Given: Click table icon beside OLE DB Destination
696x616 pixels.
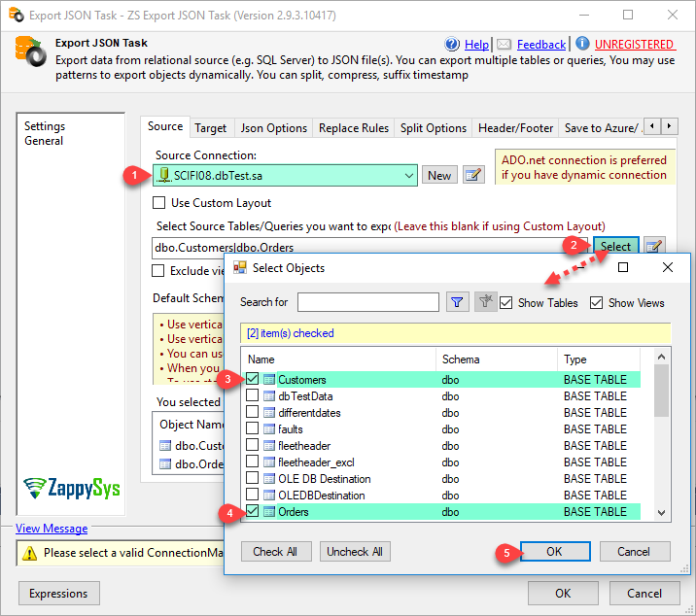Looking at the screenshot, I should click(x=268, y=478).
